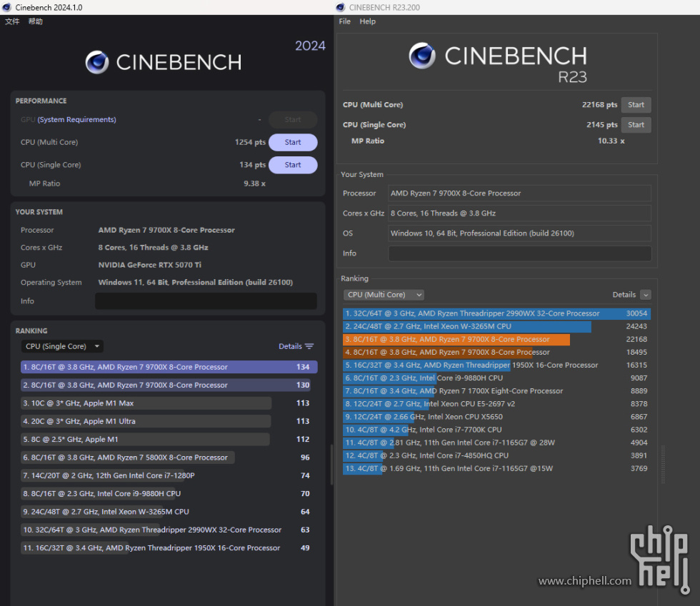Screen dimensions: 700x606
Task: Select the Xeon W-3265M row scoring 64
Action: (169, 512)
